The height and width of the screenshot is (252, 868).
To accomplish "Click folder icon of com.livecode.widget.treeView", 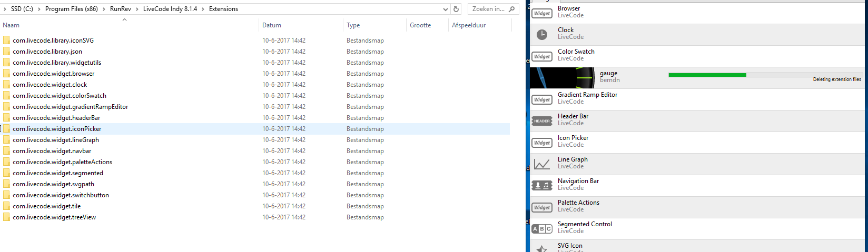I will 6,217.
